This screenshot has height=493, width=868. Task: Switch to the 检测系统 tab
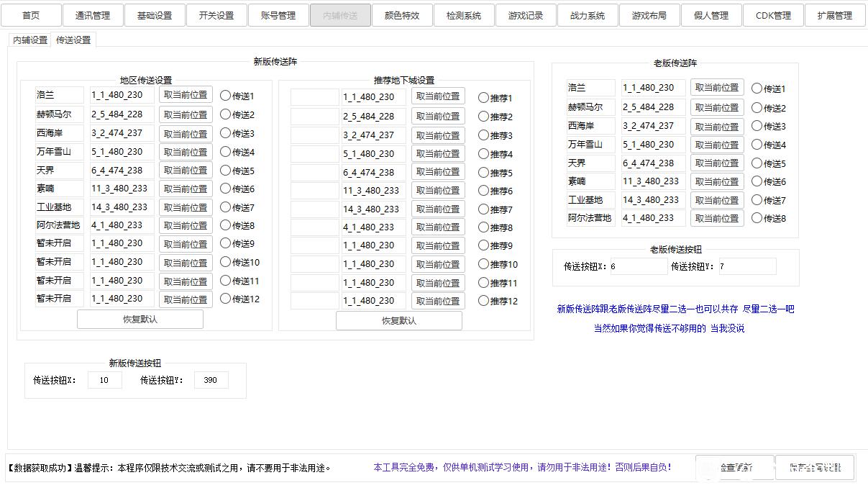tap(464, 15)
